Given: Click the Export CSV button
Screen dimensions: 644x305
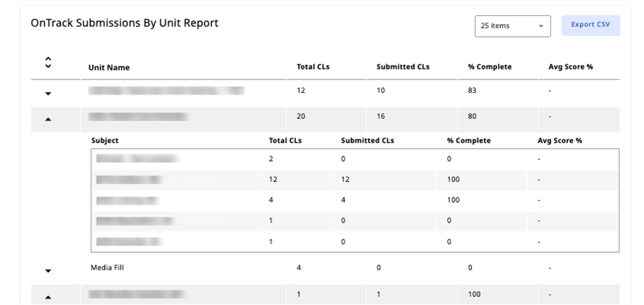Looking at the screenshot, I should 590,25.
